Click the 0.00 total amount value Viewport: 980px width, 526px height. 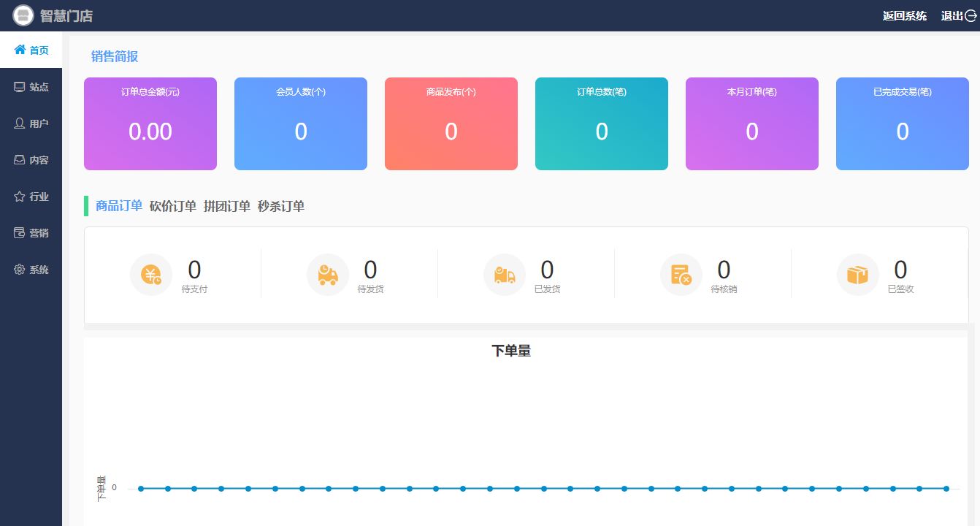150,131
